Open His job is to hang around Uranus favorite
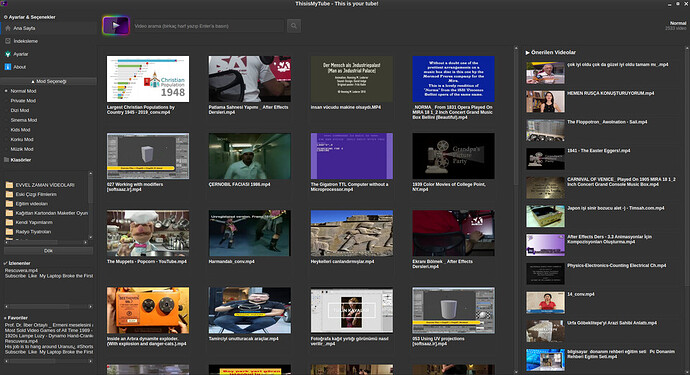The image size is (690, 375). [48, 346]
